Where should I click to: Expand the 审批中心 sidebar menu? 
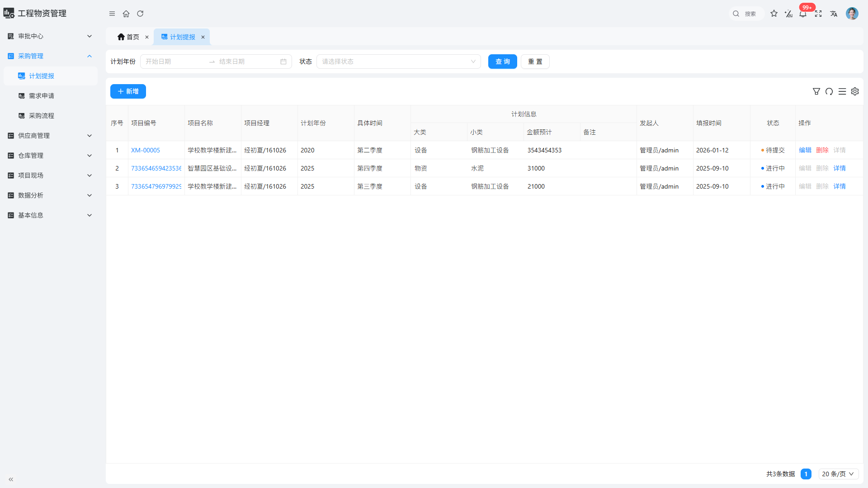click(50, 36)
